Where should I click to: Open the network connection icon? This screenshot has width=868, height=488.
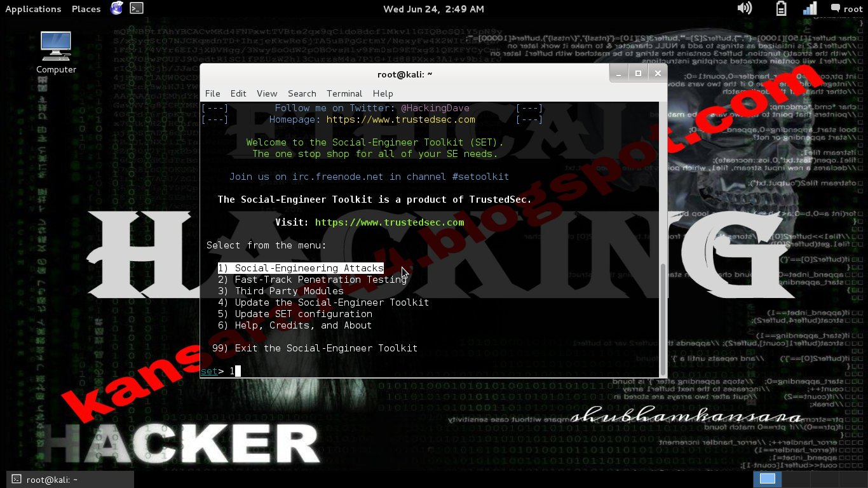[x=810, y=8]
